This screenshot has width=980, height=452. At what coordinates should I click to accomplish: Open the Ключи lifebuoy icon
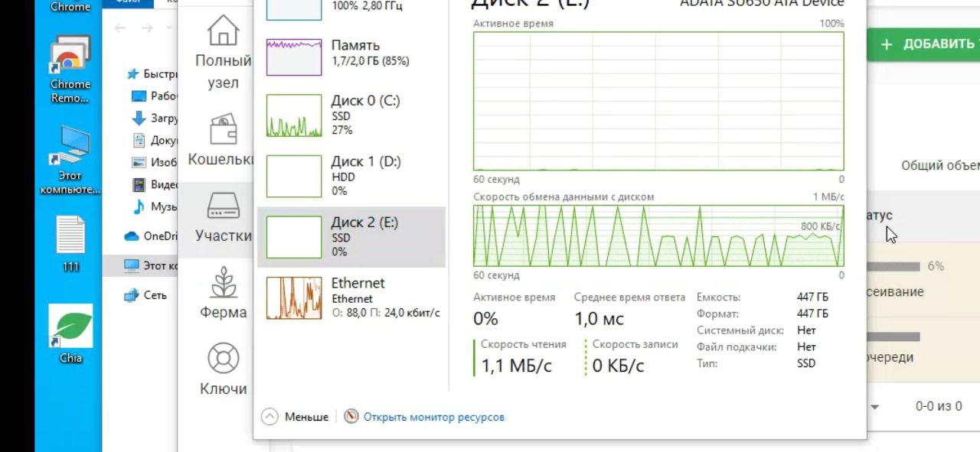[x=223, y=359]
